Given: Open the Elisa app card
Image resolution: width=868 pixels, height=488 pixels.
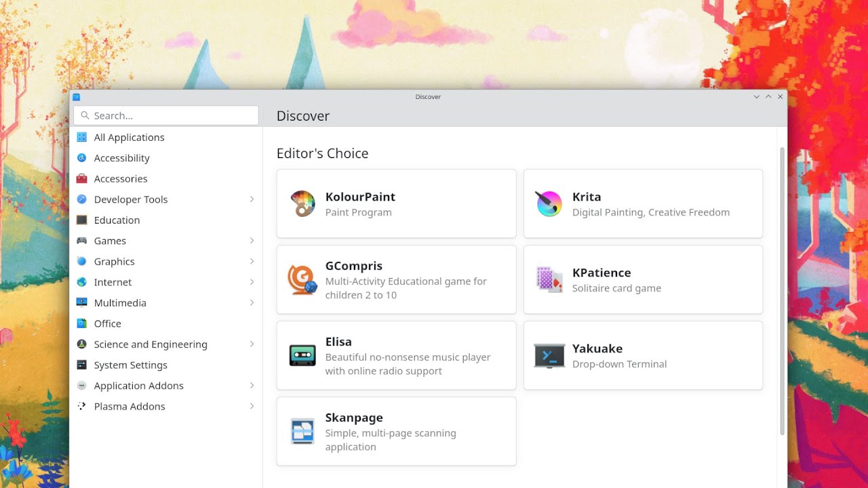Looking at the screenshot, I should (x=396, y=356).
